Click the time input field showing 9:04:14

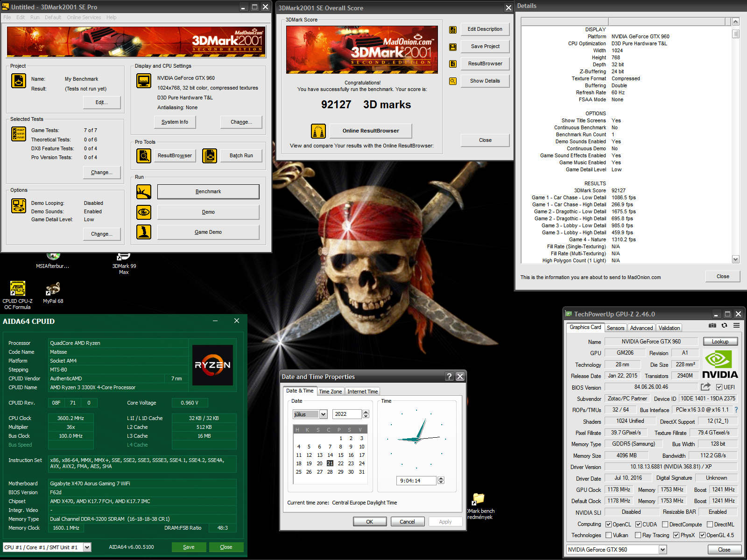(416, 481)
